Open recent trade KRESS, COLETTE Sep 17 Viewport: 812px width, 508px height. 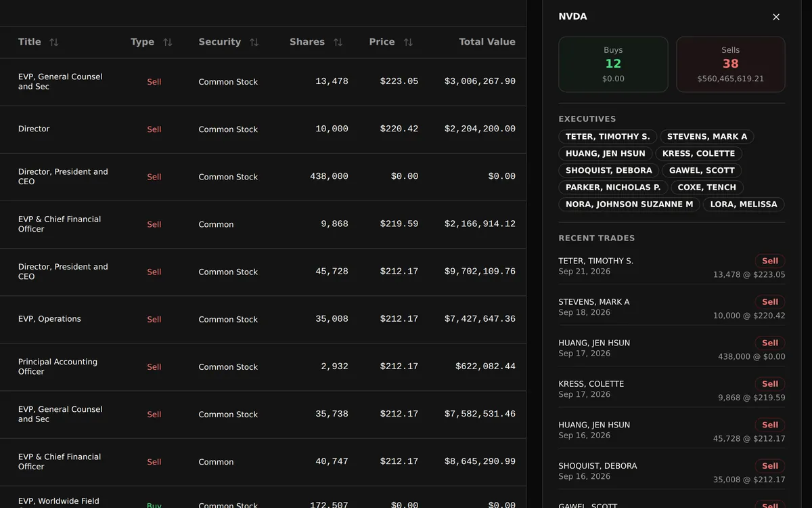click(672, 389)
